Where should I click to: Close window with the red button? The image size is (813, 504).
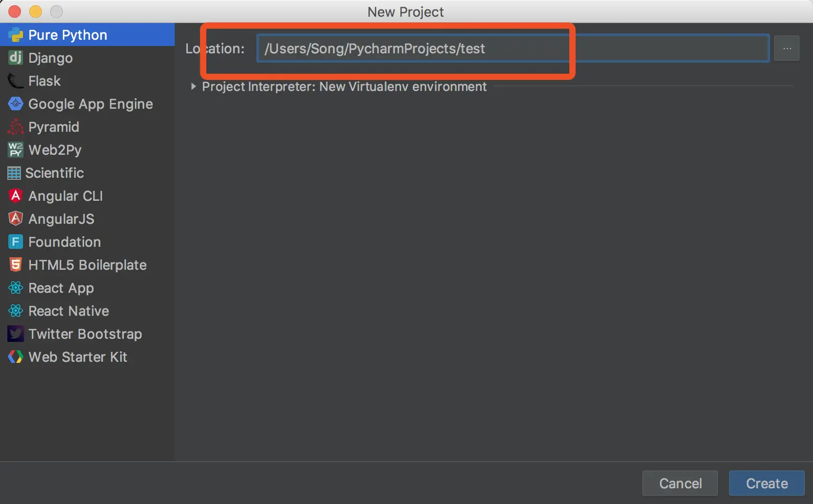coord(15,11)
